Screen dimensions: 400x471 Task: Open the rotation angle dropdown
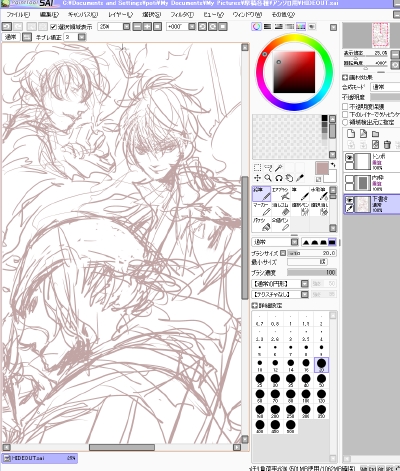coord(192,27)
